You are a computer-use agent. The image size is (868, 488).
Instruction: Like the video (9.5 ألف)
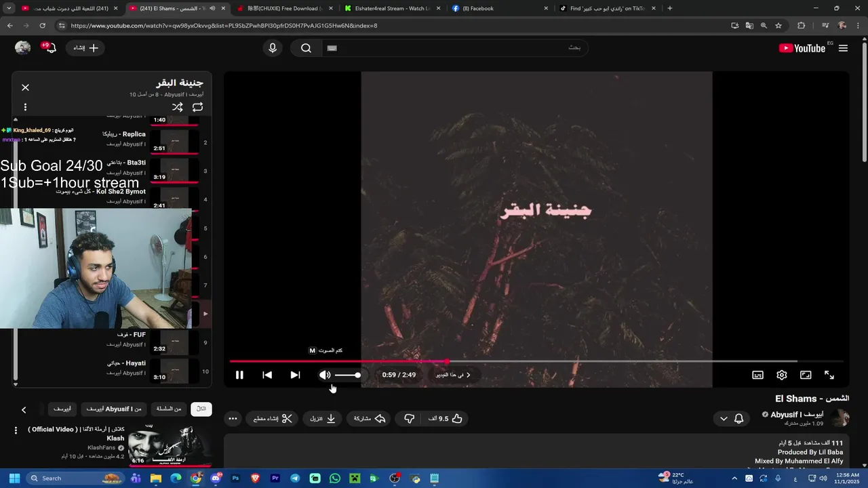coord(445,419)
